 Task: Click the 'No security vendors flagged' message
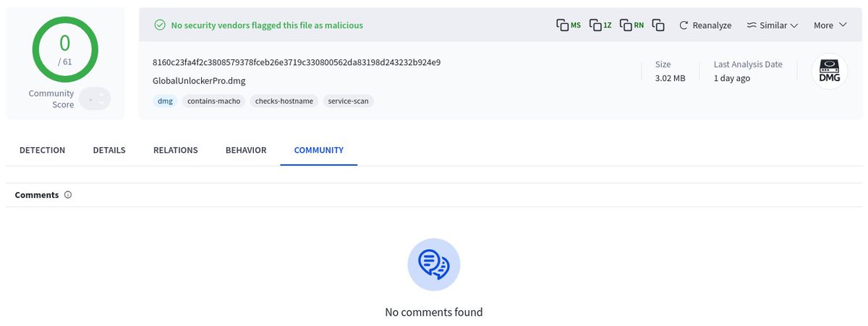(267, 25)
